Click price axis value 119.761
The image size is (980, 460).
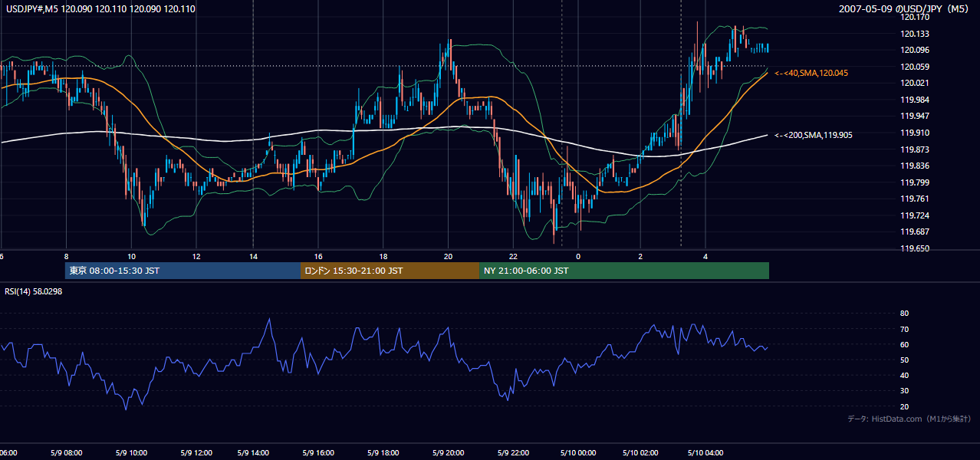click(x=915, y=199)
